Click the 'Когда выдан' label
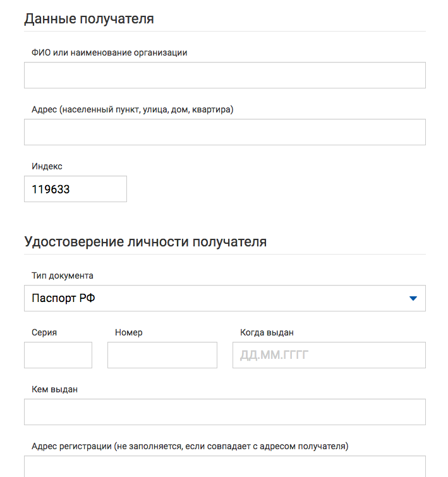Screen dimensions: 448x477 tap(267, 332)
